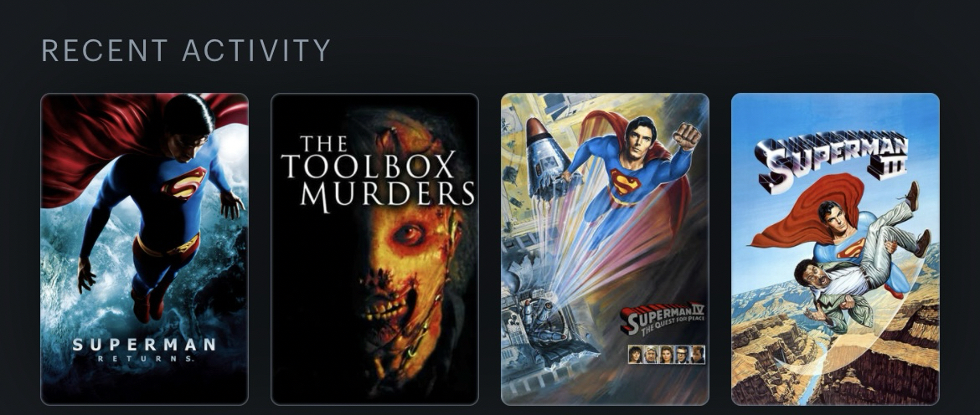Viewport: 980px width, 415px height.
Task: Click the S emblem on Superman IV poster
Action: pyautogui.click(x=626, y=182)
